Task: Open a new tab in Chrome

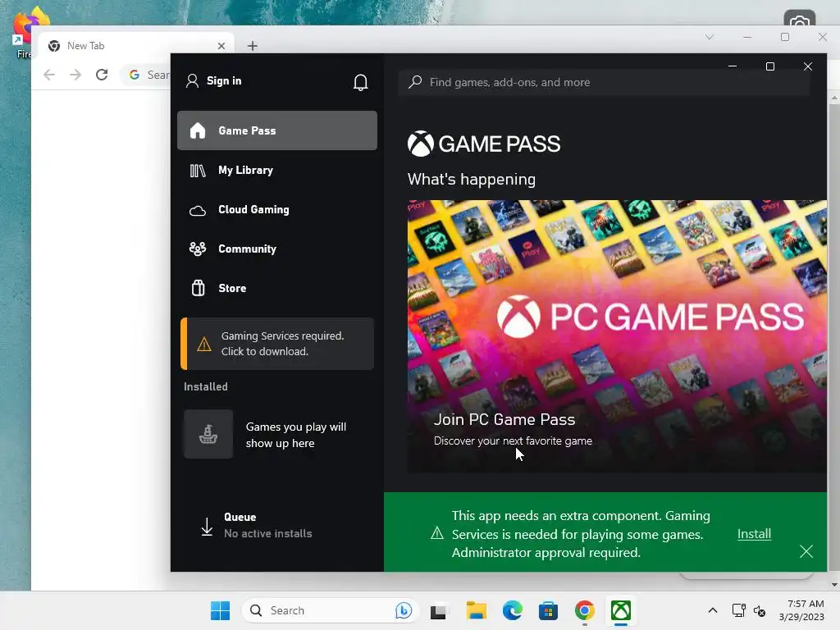Action: click(253, 46)
